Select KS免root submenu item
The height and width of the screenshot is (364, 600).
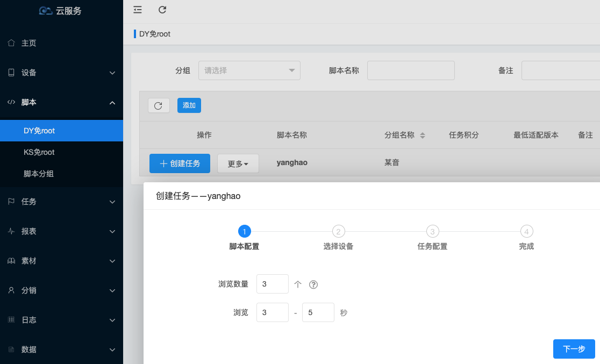point(61,152)
